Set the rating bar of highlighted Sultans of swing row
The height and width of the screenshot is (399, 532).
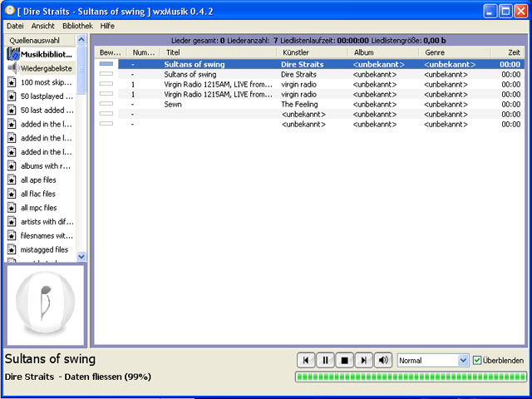[x=106, y=64]
